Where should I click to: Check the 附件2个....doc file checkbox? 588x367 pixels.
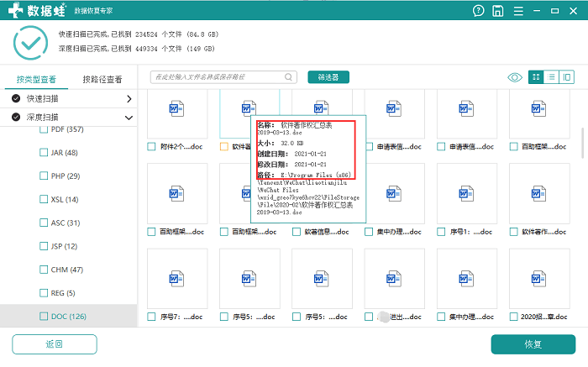coord(151,147)
